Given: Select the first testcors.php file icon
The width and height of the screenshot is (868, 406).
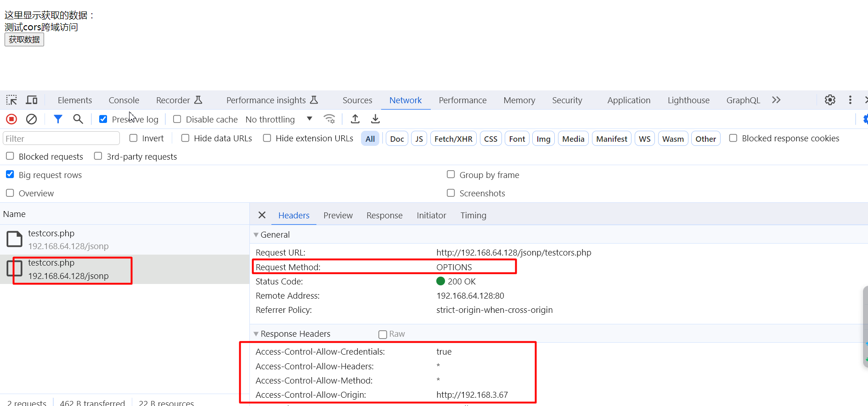Looking at the screenshot, I should 14,239.
